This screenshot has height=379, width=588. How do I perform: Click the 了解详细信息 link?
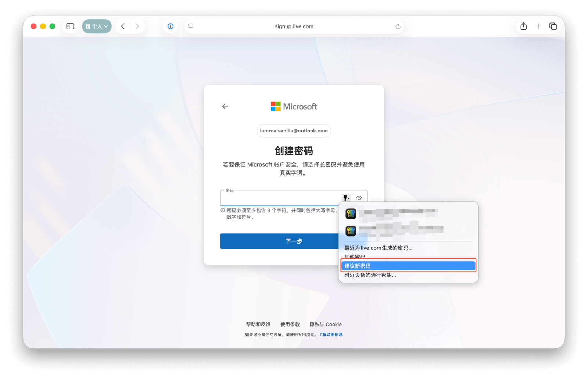click(330, 334)
